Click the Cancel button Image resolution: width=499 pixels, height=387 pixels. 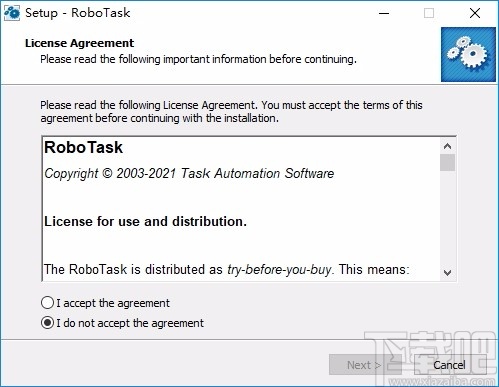point(450,365)
